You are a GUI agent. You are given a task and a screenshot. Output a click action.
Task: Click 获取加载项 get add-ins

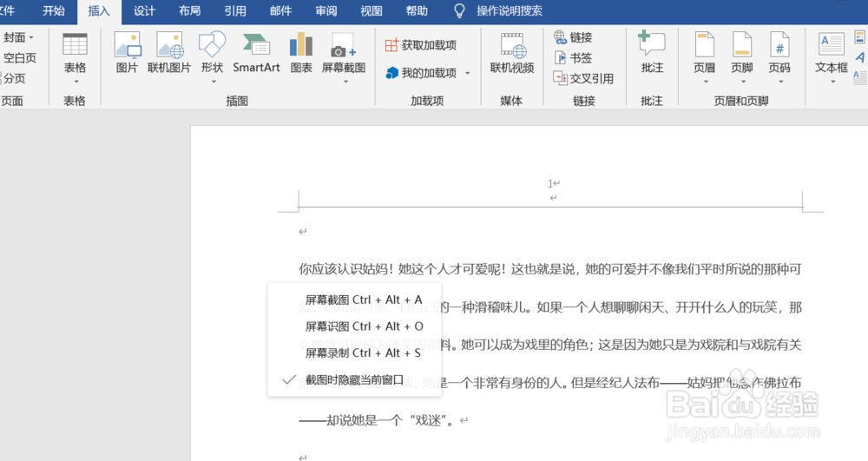(421, 45)
